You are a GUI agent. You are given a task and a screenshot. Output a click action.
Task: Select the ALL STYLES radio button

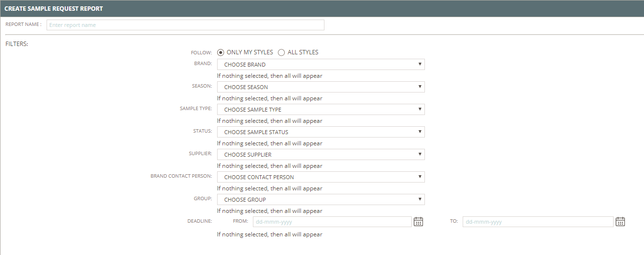[281, 52]
